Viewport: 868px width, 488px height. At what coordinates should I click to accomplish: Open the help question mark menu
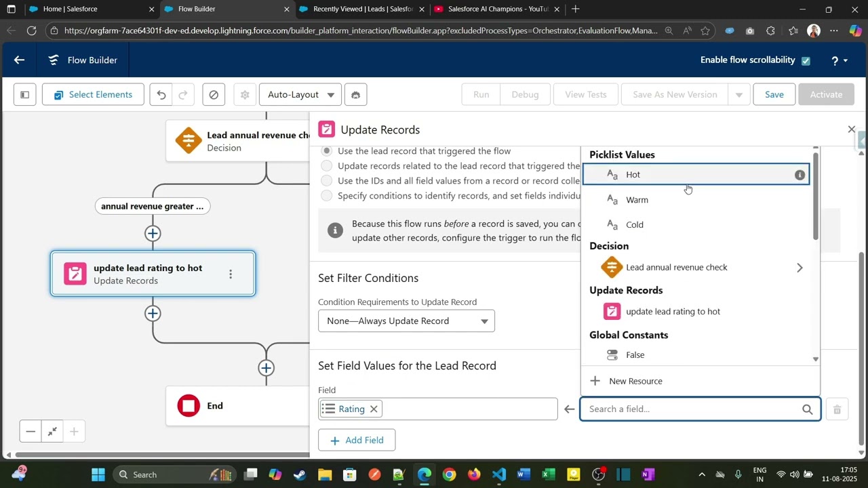point(839,60)
